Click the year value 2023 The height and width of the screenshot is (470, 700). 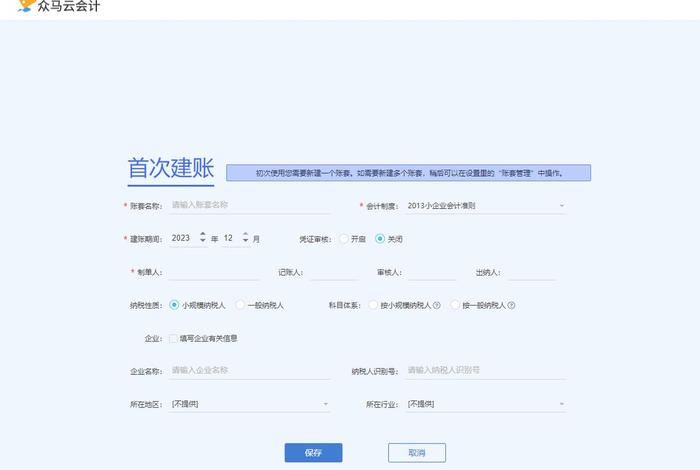[181, 238]
